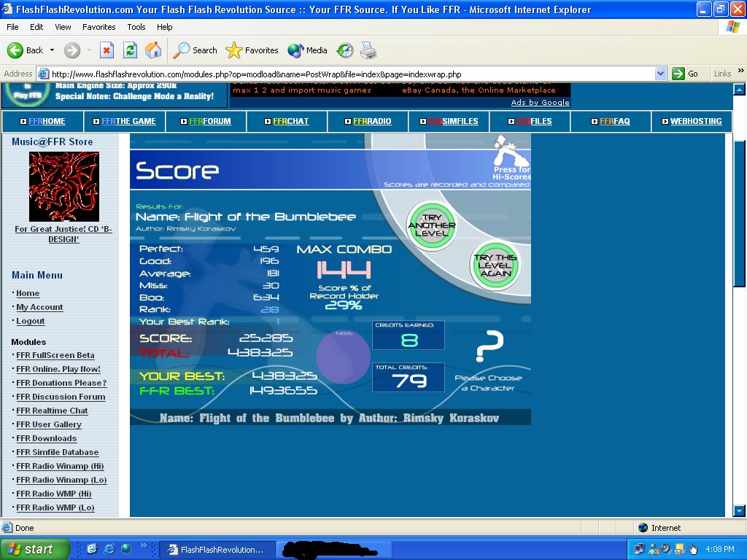Open the FFR Forum nav link
Viewport: 747px width, 560px height.
209,122
